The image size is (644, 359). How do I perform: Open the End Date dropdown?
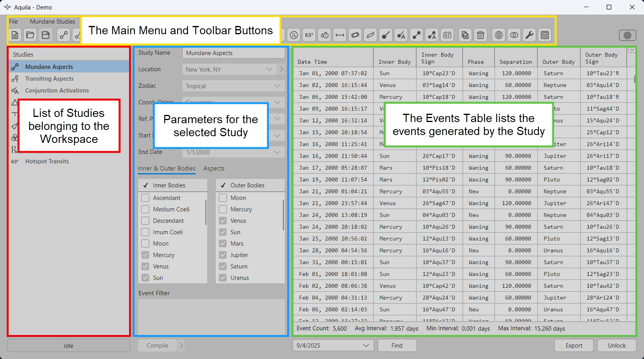pyautogui.click(x=277, y=152)
